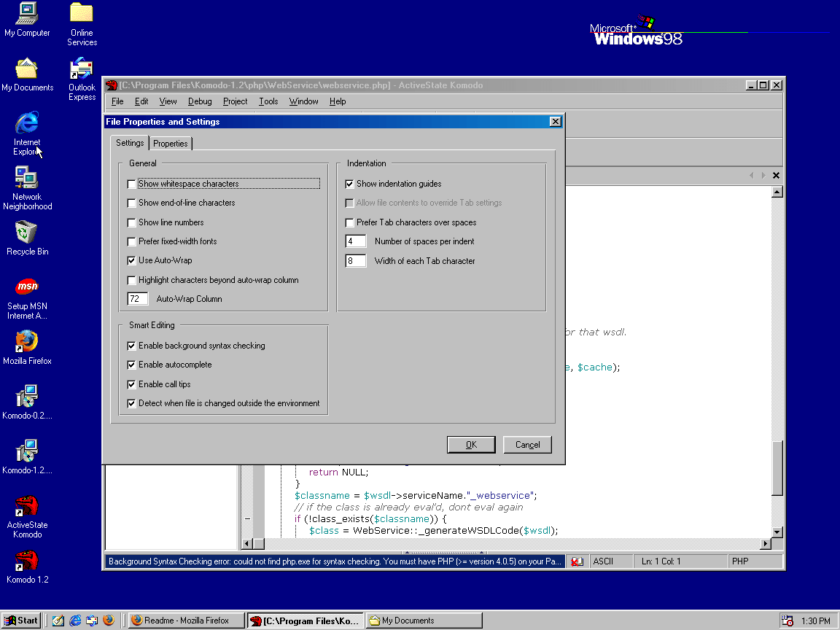Open the View menu in Komodo

tap(168, 101)
